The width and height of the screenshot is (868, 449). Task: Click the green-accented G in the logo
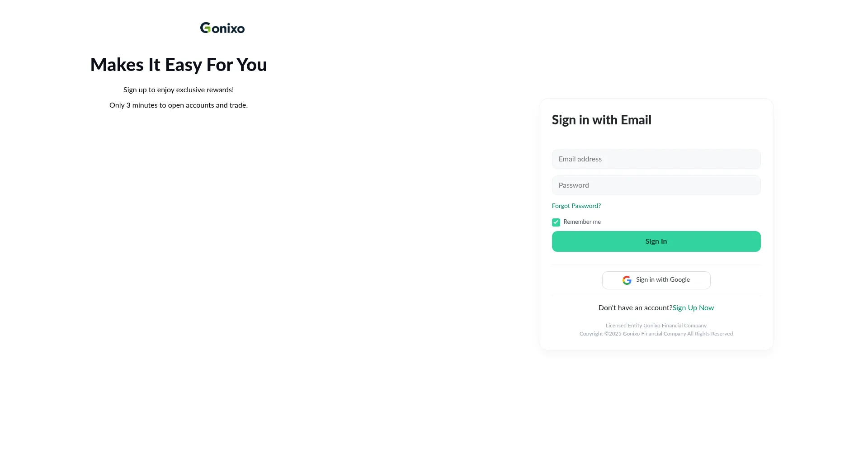[206, 28]
